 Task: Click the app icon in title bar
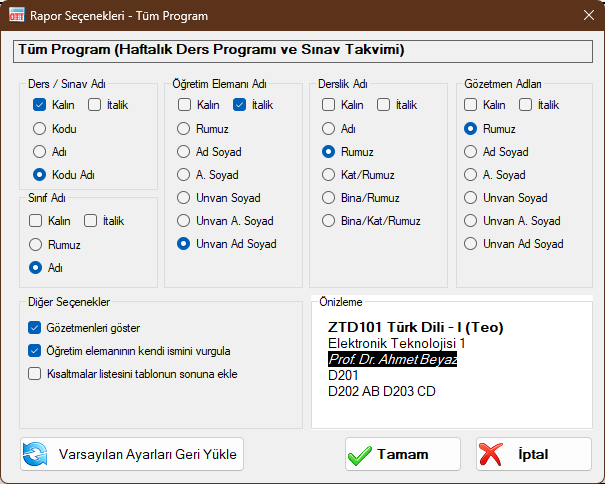click(18, 14)
